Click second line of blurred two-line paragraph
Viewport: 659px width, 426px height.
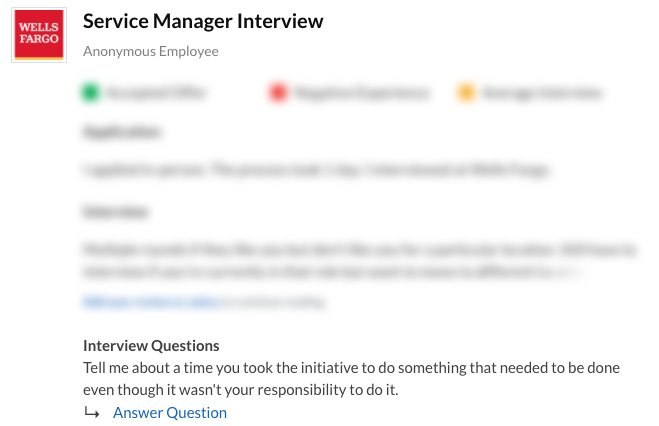click(334, 272)
